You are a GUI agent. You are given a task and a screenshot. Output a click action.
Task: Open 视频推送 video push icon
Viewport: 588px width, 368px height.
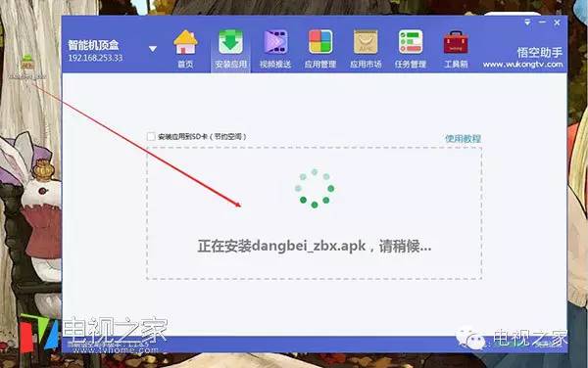point(275,49)
